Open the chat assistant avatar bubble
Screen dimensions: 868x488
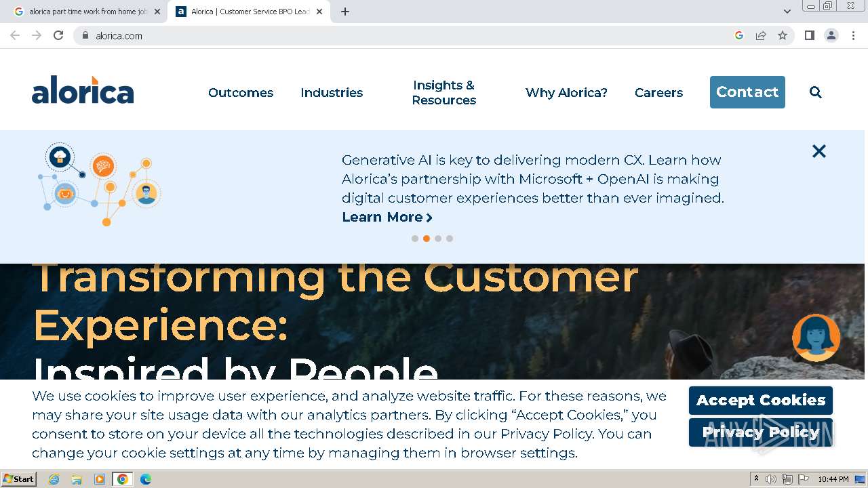tap(816, 338)
